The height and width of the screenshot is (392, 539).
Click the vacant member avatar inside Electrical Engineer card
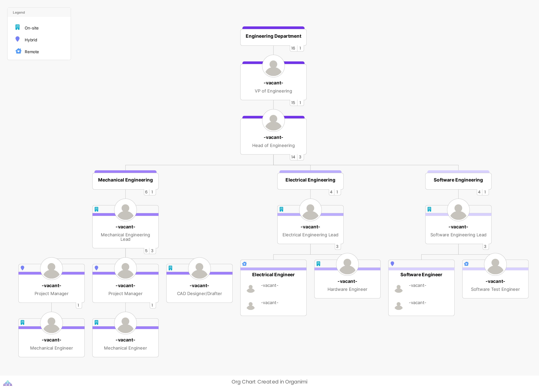(x=250, y=288)
